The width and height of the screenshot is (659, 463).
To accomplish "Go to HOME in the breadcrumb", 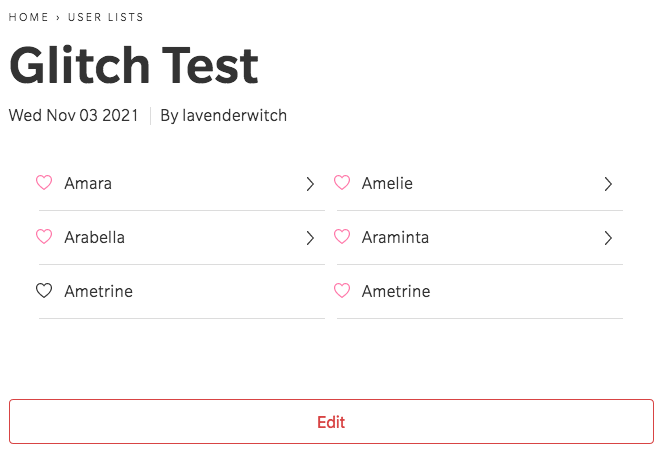I will click(29, 17).
